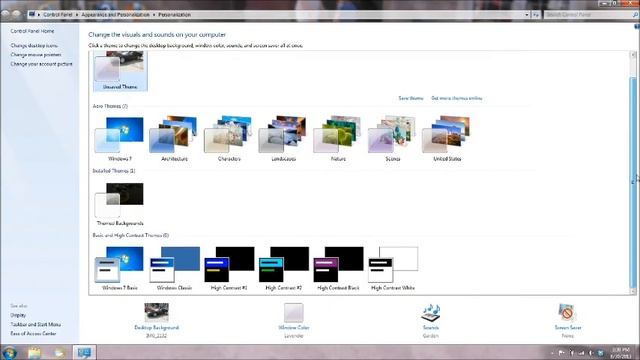Click the navigation Back button
Screen dimensions: 640x360
(5, 13)
